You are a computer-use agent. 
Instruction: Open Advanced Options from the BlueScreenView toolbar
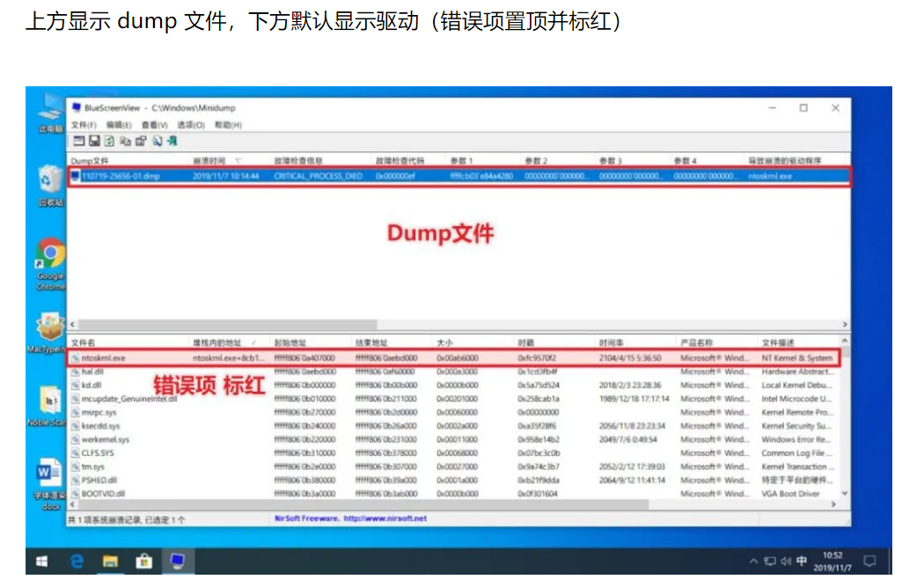coord(78,141)
